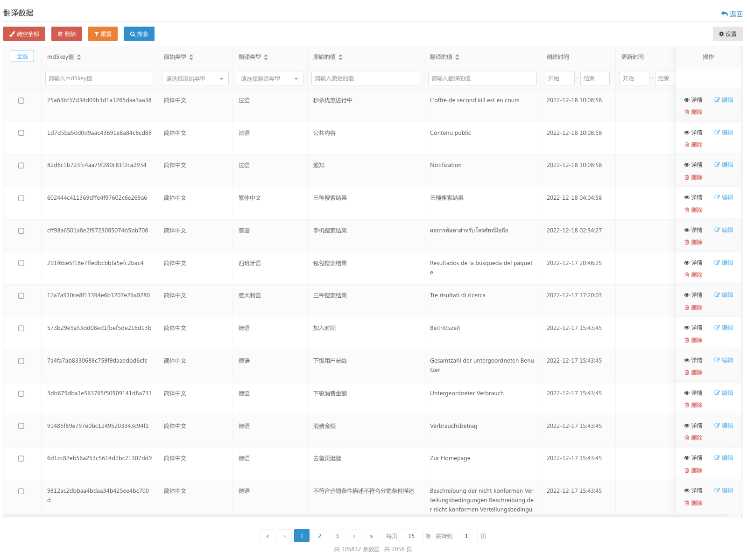This screenshot has height=560, width=747.
Task: Set 创建时间 end date field
Action: tap(595, 78)
